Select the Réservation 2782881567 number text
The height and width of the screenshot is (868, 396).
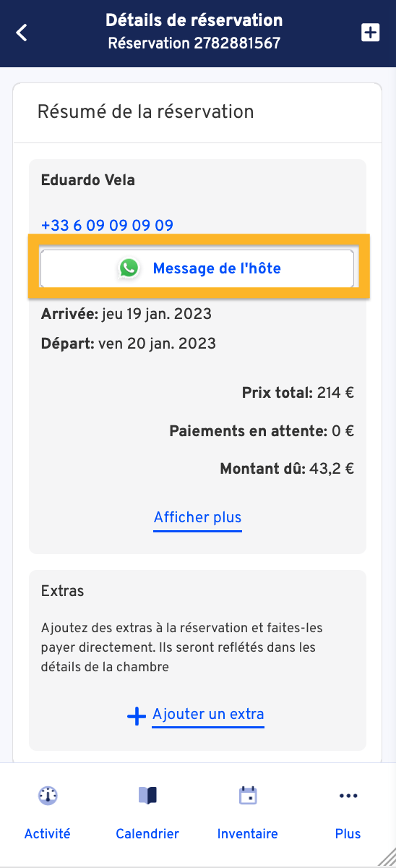point(194,43)
